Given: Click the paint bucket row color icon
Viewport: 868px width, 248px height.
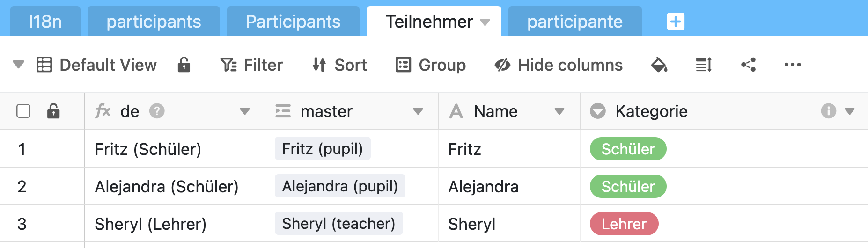Looking at the screenshot, I should click(x=659, y=65).
